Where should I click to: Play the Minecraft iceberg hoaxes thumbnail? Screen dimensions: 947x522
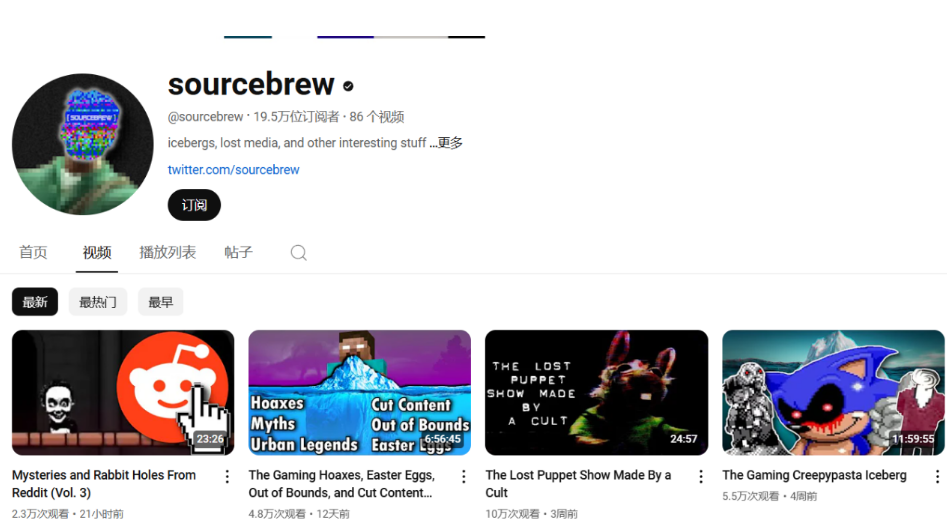359,393
